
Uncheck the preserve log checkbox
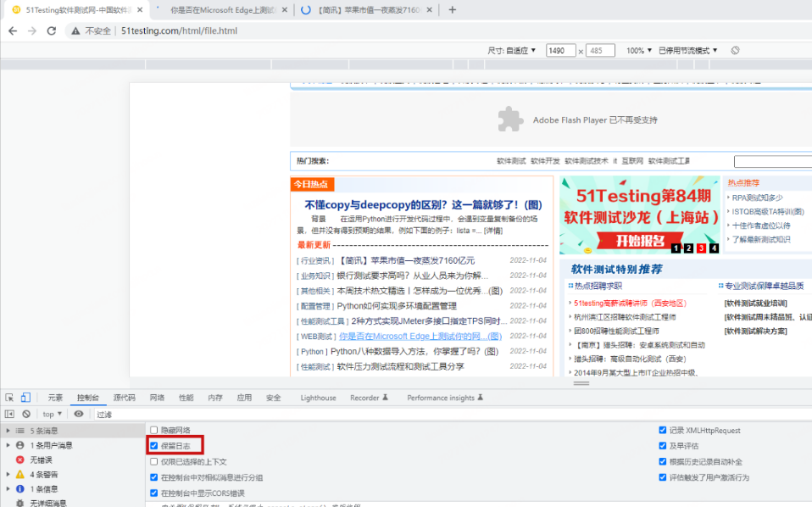[153, 445]
